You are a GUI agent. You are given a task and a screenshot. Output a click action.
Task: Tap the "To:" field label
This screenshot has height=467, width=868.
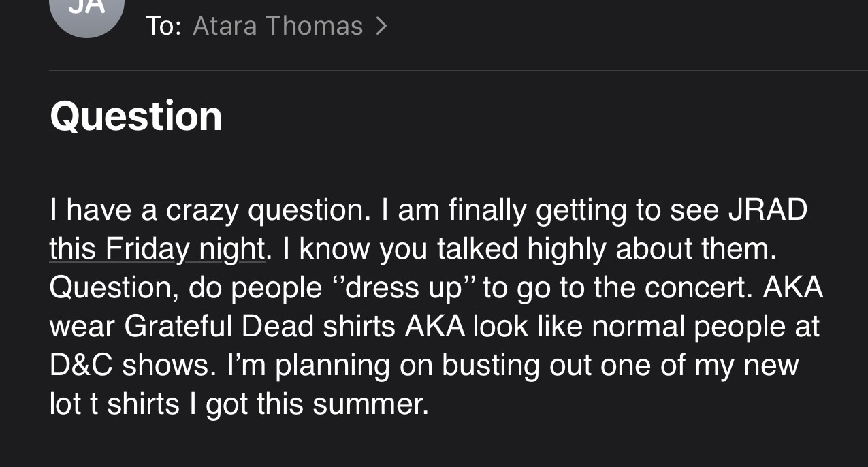tap(163, 26)
